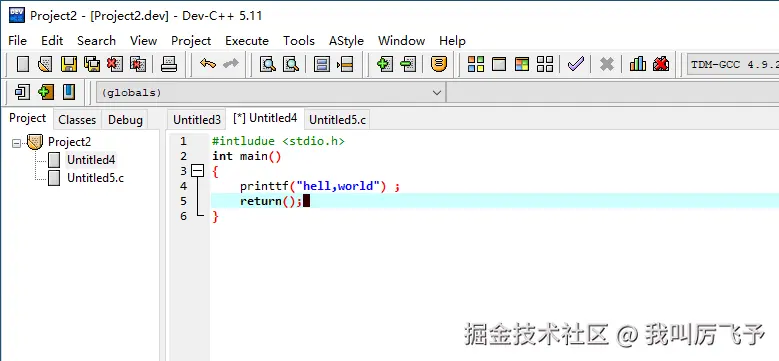779x361 pixels.
Task: Click the Close file toolbar icon
Action: coord(115,64)
